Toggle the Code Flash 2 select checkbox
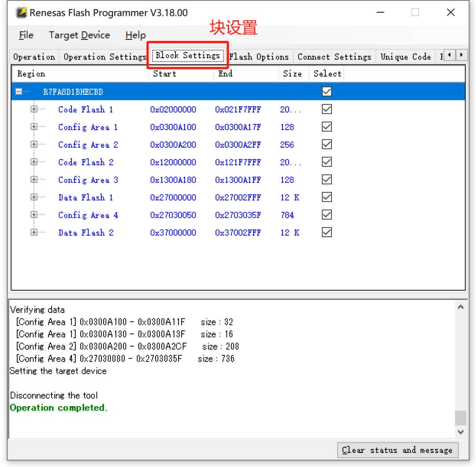This screenshot has height=467, width=476. point(327,162)
